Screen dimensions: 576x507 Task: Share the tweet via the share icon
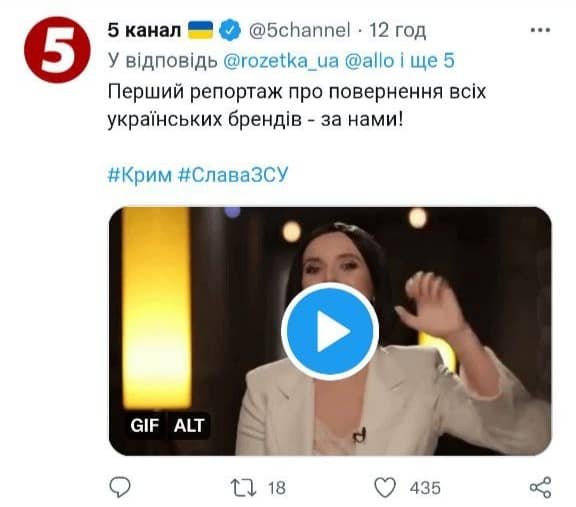pos(540,488)
